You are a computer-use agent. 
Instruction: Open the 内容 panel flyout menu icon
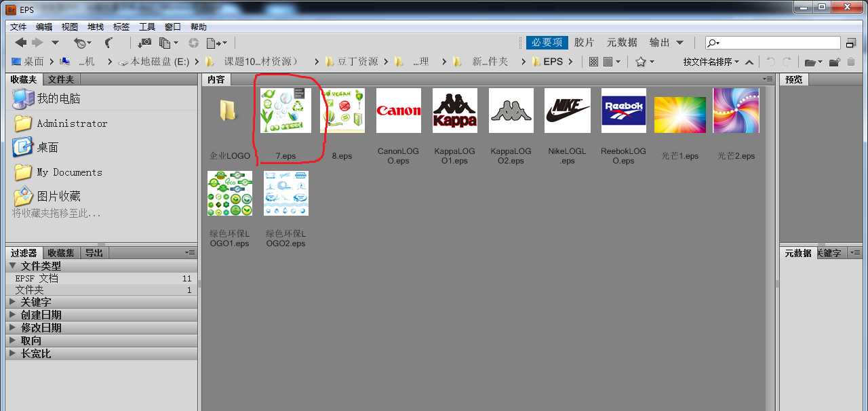[767, 79]
